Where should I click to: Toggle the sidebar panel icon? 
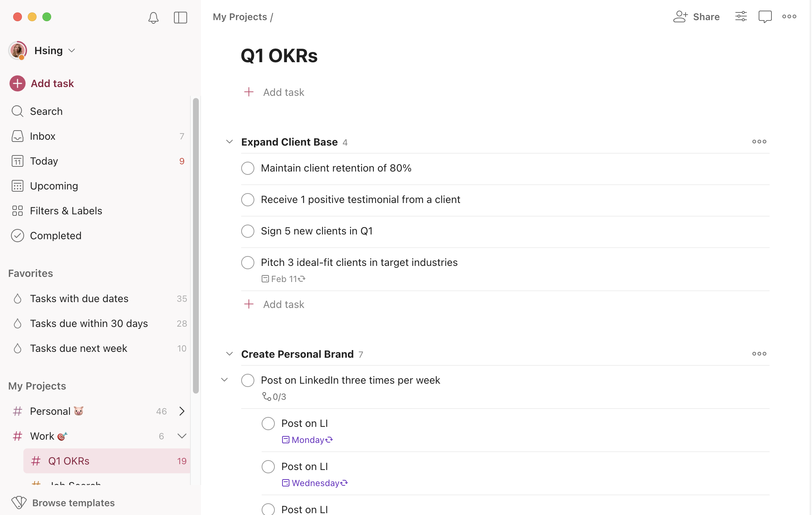click(180, 17)
